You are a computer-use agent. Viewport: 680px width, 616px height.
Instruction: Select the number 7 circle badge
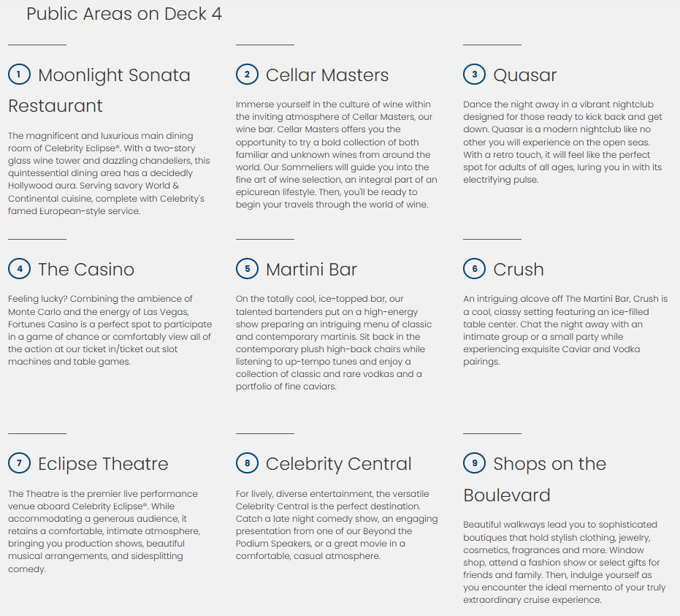[19, 463]
